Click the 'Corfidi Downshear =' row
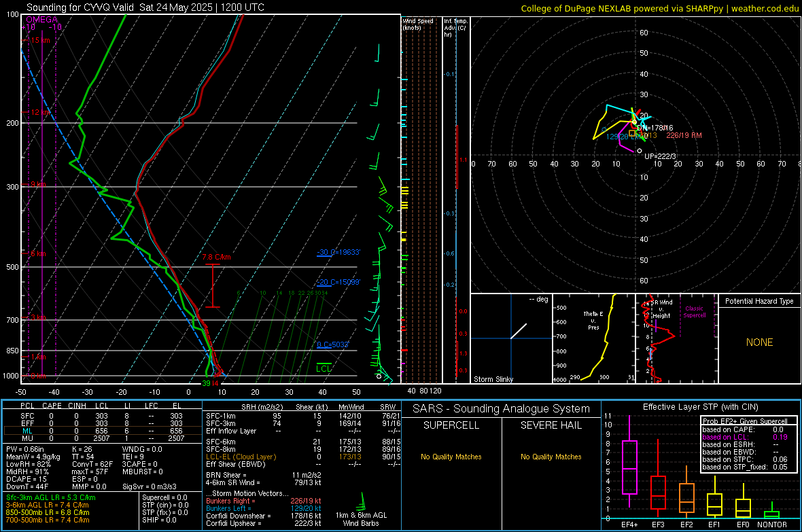Viewport: 802px width, 532px height. pyautogui.click(x=264, y=516)
